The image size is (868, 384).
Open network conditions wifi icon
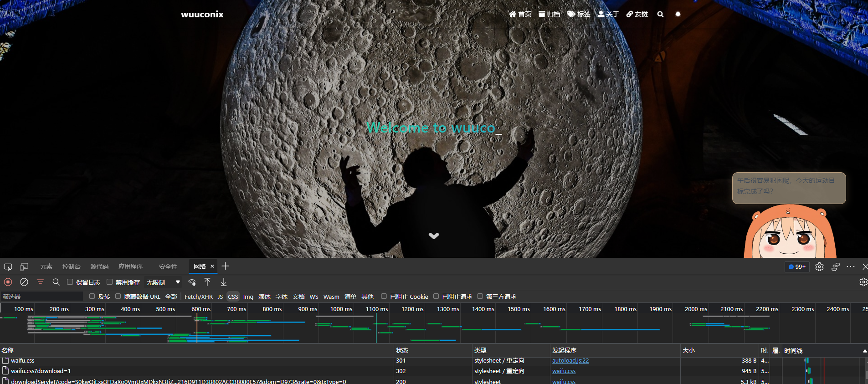tap(192, 282)
